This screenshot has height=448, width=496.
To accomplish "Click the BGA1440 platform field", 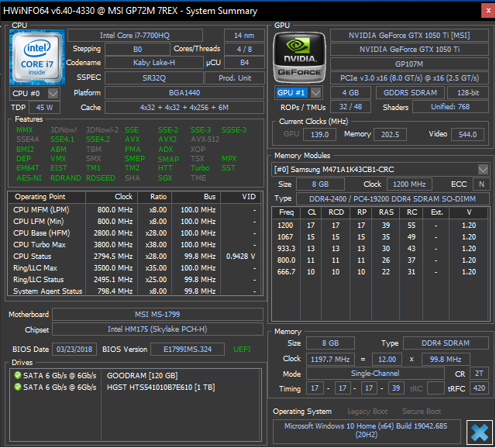I will point(184,93).
